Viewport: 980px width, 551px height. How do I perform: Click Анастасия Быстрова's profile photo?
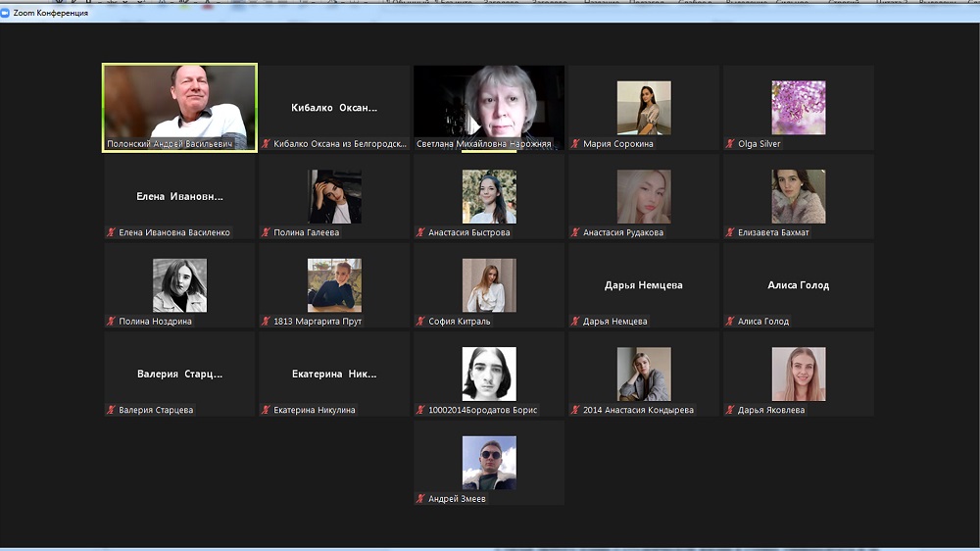coord(489,196)
